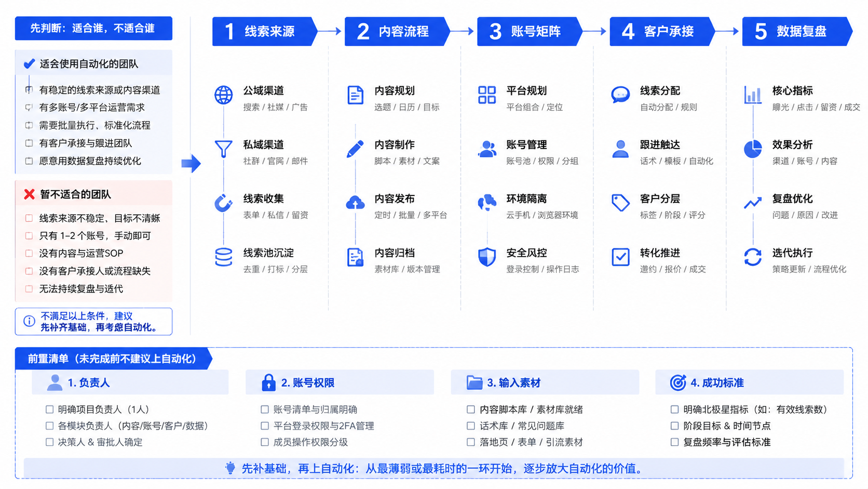Click the text 策略更新 / 流程优化
Viewport: 868px width, 489px height.
(809, 269)
